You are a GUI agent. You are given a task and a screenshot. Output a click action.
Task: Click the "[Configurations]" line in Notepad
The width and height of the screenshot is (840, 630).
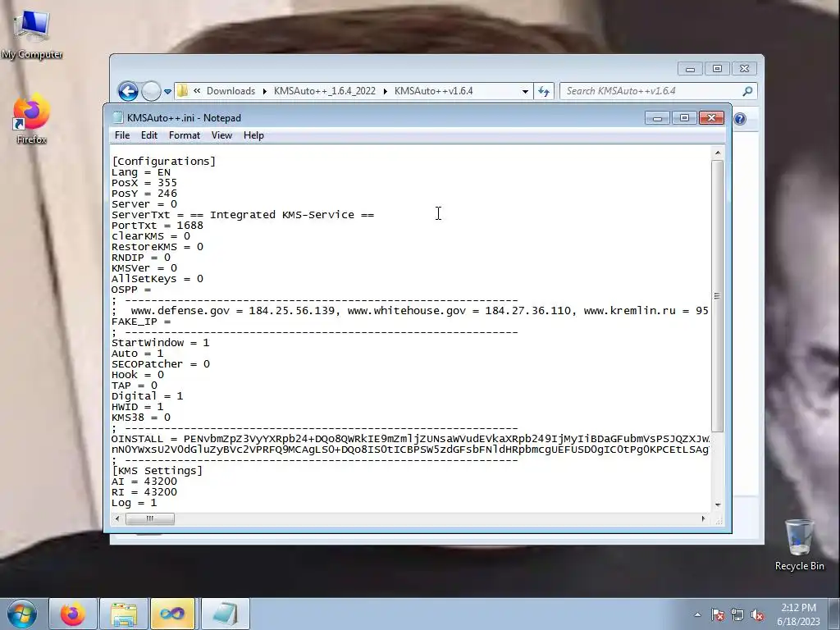pos(163,162)
